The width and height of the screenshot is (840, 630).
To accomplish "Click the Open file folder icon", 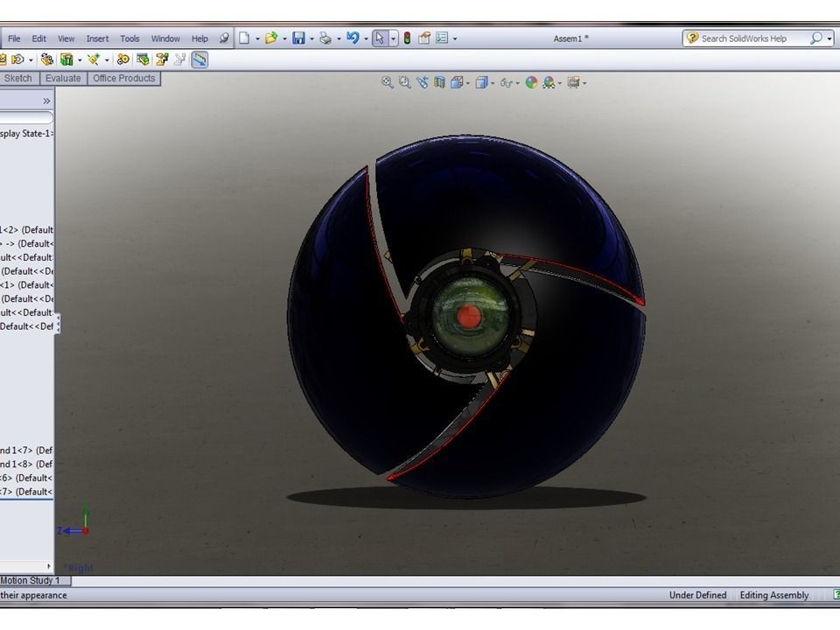I will coord(271,38).
